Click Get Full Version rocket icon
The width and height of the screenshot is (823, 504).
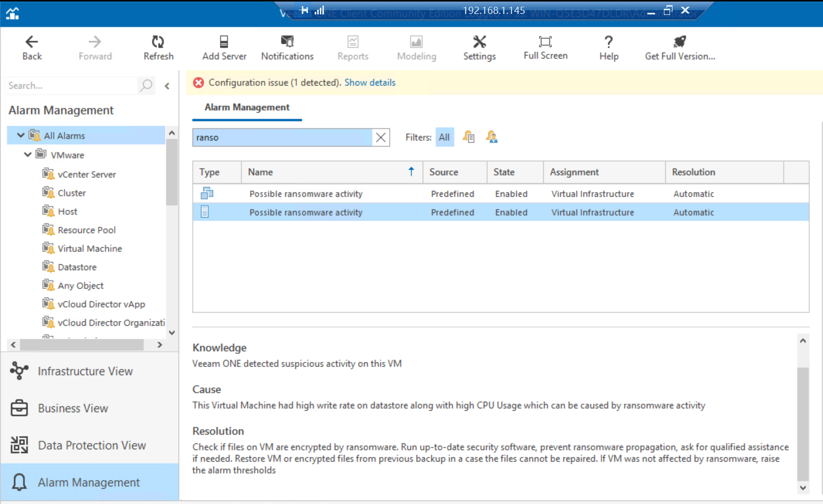point(680,41)
